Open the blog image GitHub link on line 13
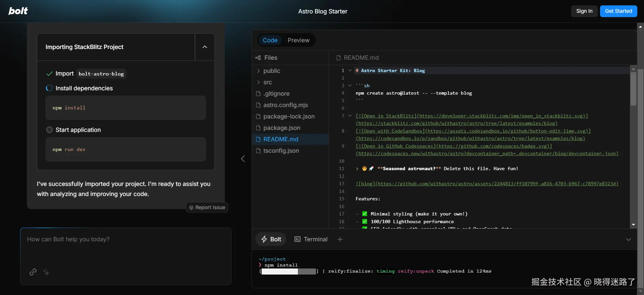644x295 pixels. (x=487, y=184)
